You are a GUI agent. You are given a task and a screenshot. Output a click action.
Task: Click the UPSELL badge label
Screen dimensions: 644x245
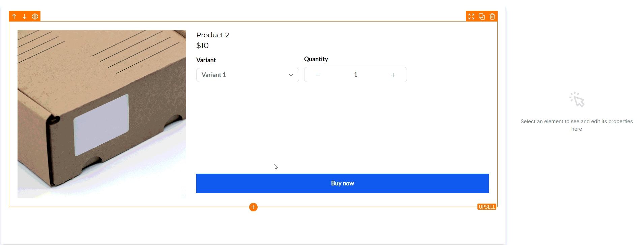(487, 207)
